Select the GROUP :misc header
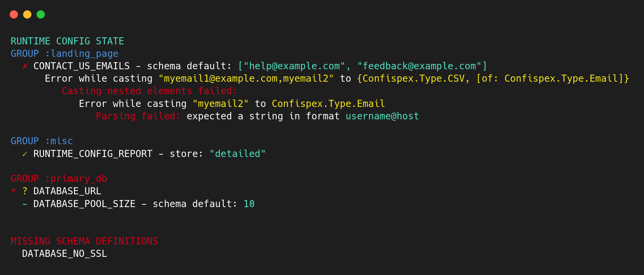This screenshot has width=644, height=275. [42, 141]
